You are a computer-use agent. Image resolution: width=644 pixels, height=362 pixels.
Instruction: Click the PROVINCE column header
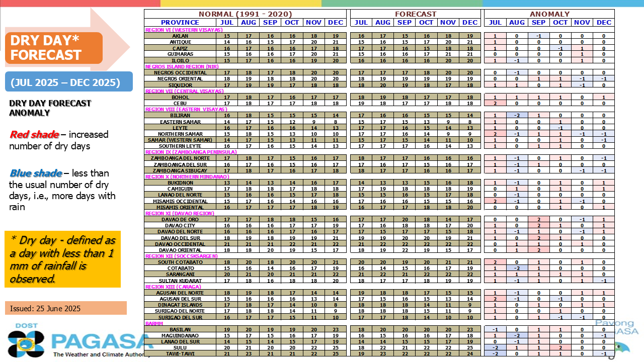point(180,22)
